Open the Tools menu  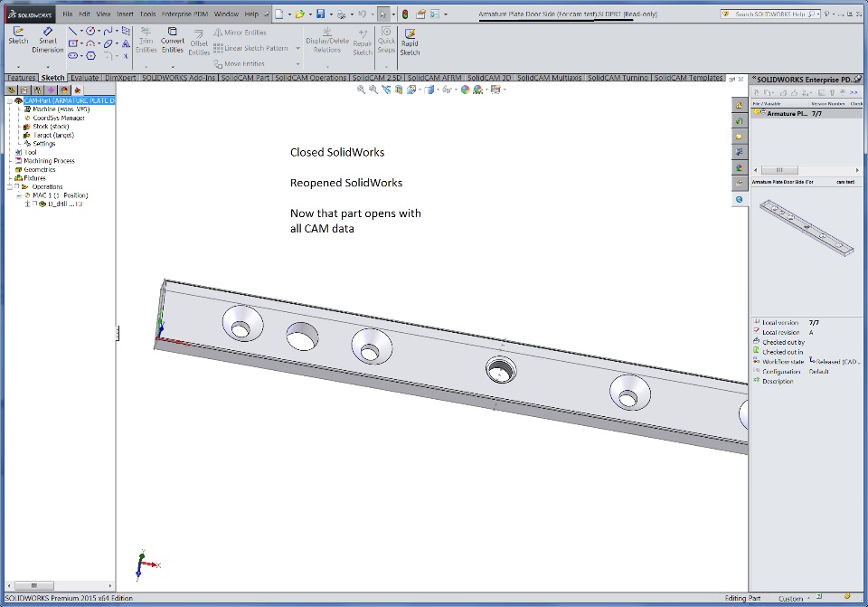coord(147,14)
